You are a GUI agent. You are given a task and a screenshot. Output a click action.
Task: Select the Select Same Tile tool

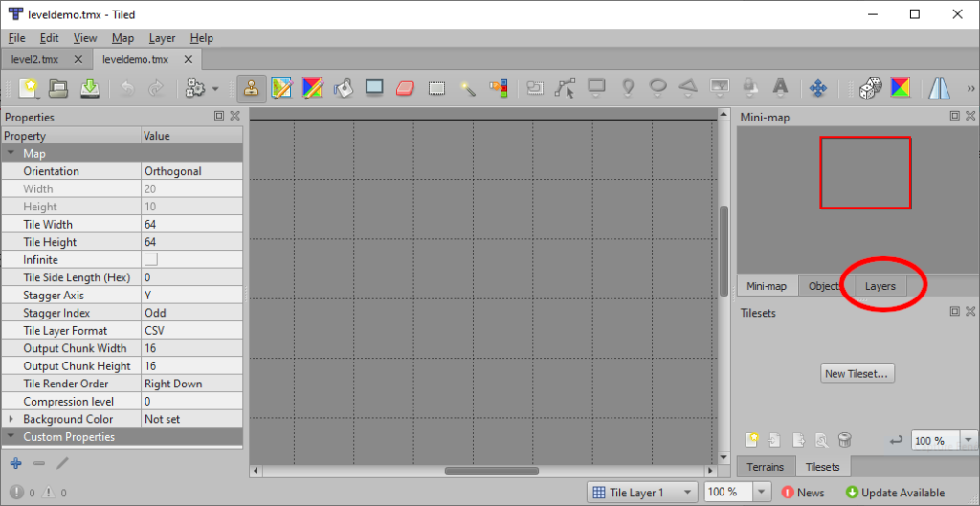point(499,89)
